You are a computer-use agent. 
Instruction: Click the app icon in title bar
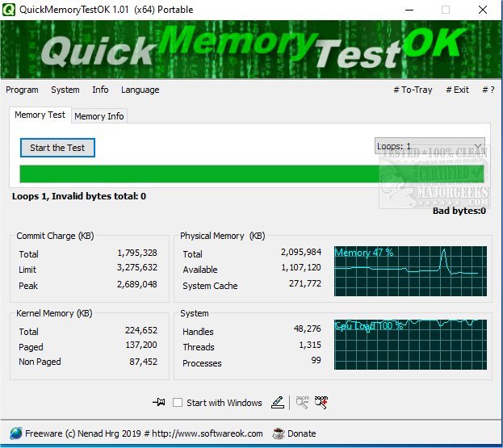click(x=10, y=10)
